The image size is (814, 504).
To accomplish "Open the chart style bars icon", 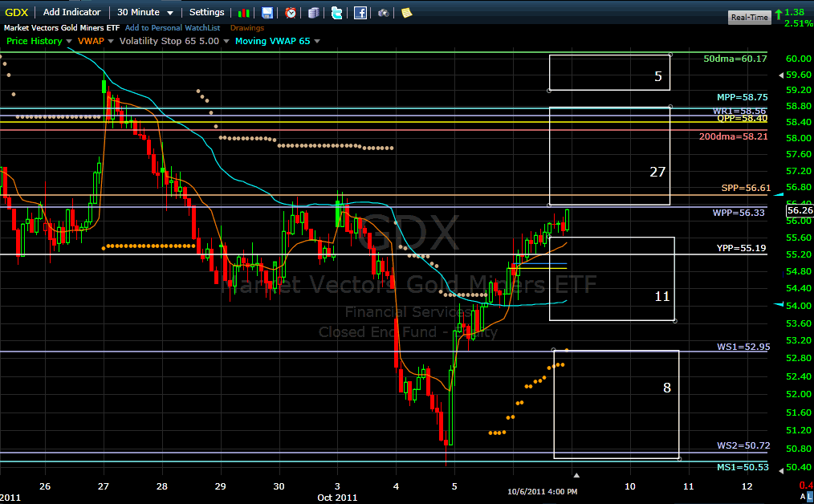I will (x=243, y=13).
